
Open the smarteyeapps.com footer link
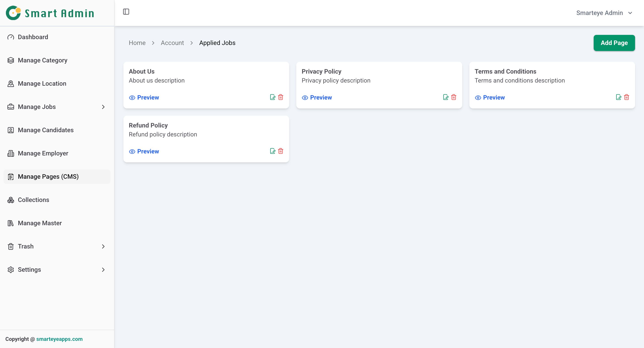(59, 339)
